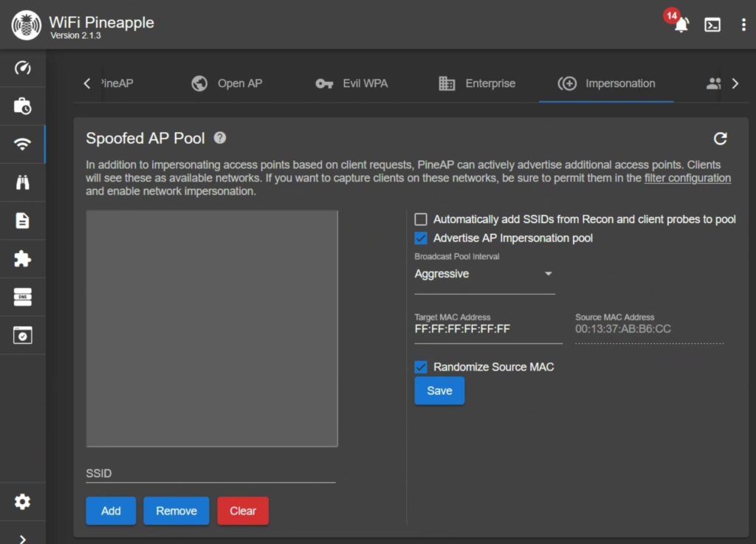The height and width of the screenshot is (544, 756).
Task: Disable Randomize Source MAC checkbox
Action: tap(421, 367)
